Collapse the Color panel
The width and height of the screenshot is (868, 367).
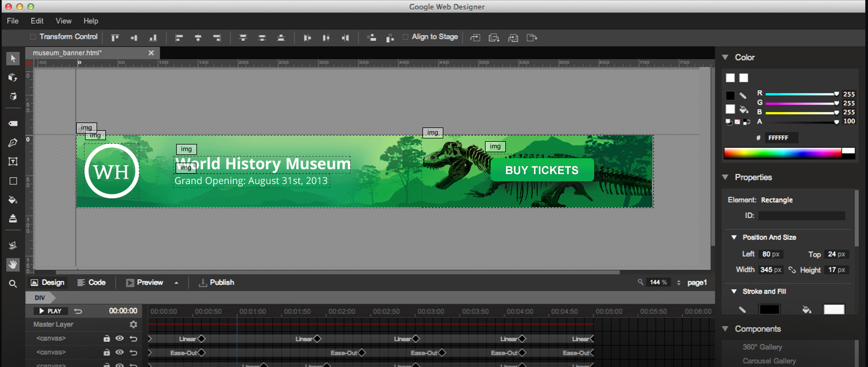point(725,57)
